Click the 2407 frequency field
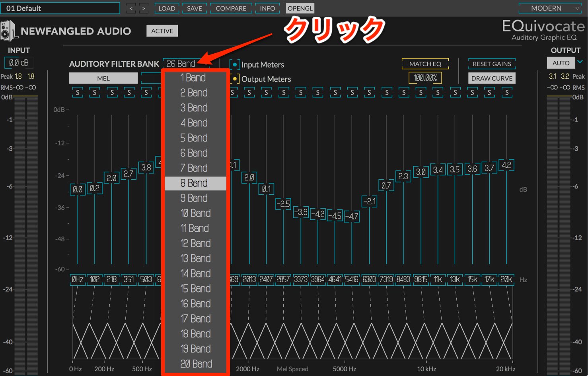This screenshot has height=376, width=588. (x=266, y=279)
